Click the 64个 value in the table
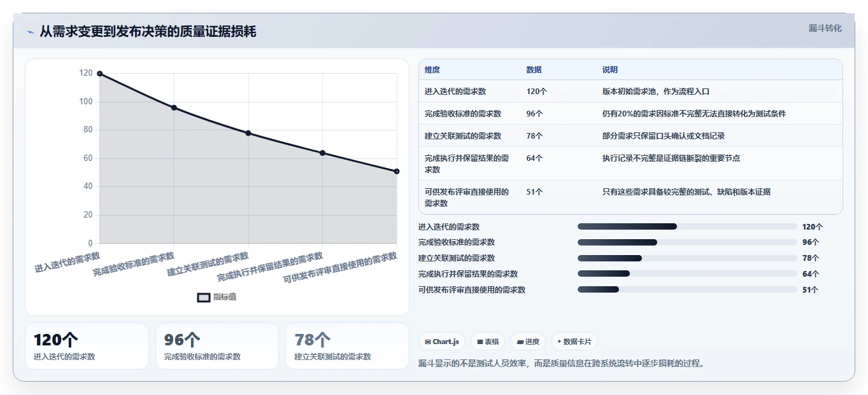868x395 pixels. pyautogui.click(x=535, y=158)
